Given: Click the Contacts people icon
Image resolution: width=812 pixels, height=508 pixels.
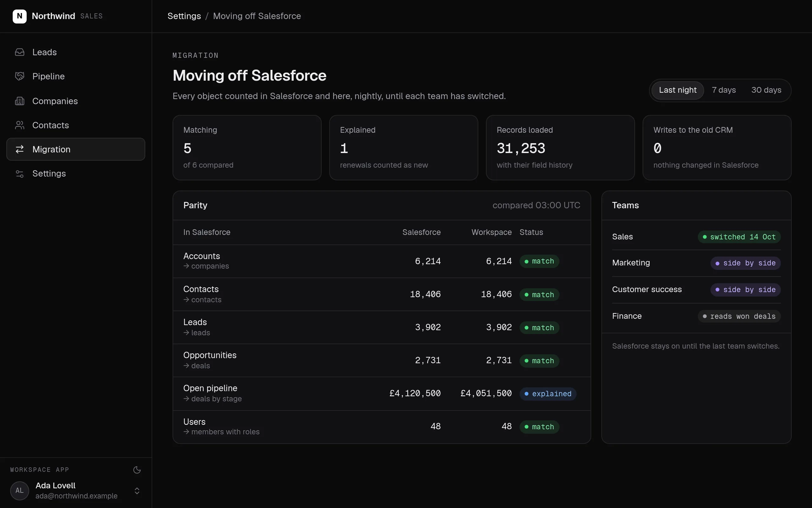Looking at the screenshot, I should (x=19, y=125).
